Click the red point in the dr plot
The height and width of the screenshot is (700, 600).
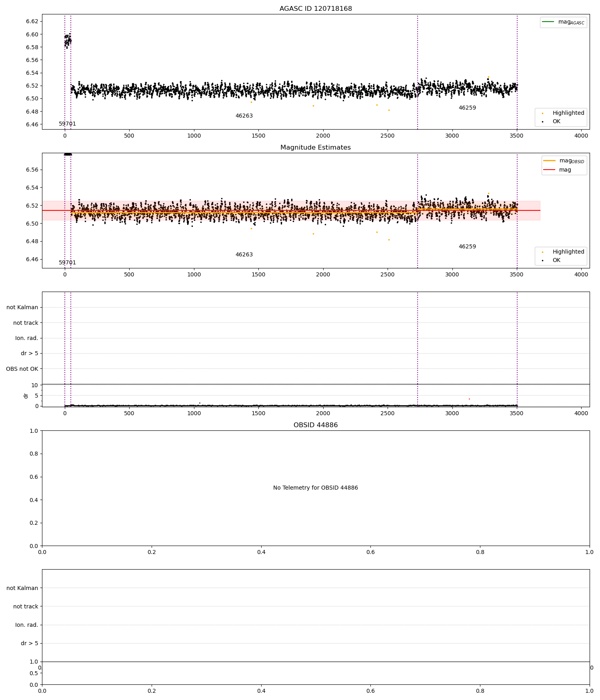469,399
